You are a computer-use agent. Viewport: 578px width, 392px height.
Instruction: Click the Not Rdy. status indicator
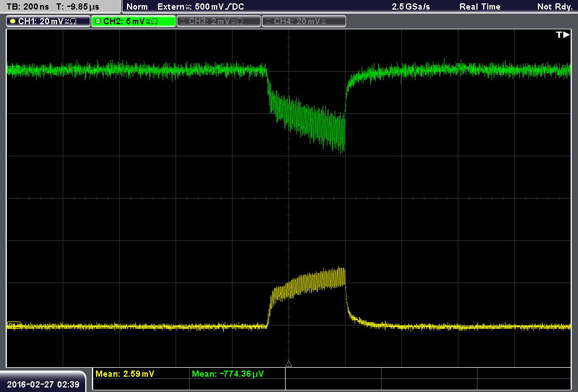pos(555,7)
